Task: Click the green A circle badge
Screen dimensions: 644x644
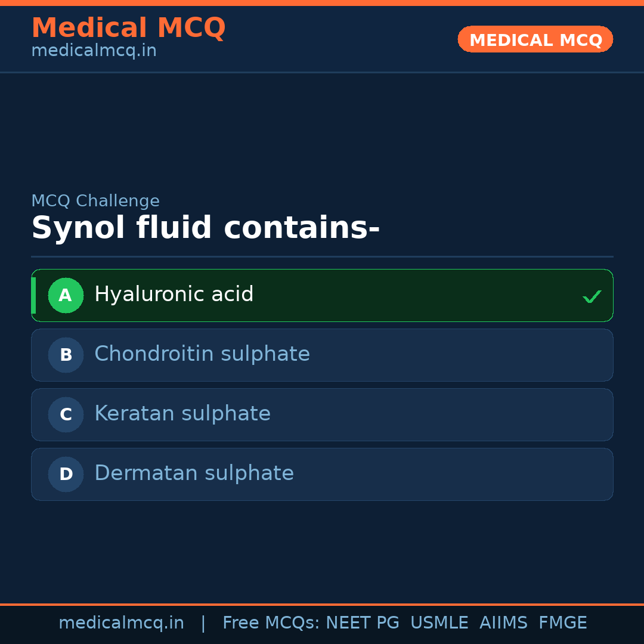Action: 66,295
